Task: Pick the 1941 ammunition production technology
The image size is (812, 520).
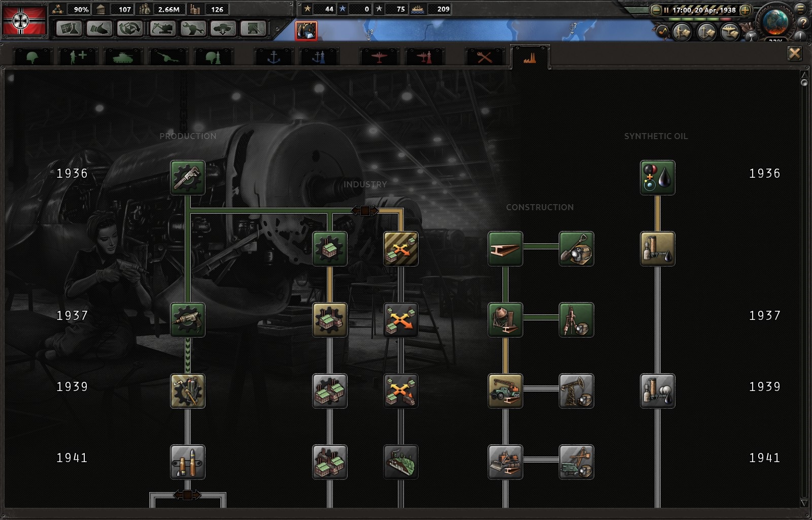Action: 188,462
